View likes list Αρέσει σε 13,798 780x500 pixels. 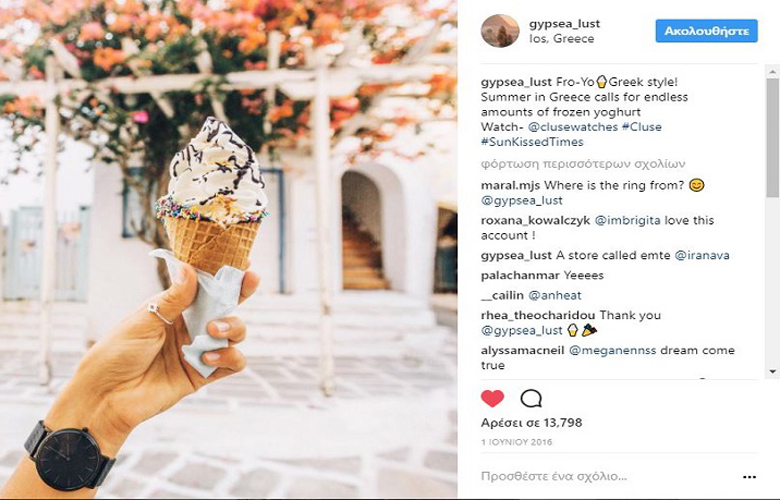pos(531,423)
